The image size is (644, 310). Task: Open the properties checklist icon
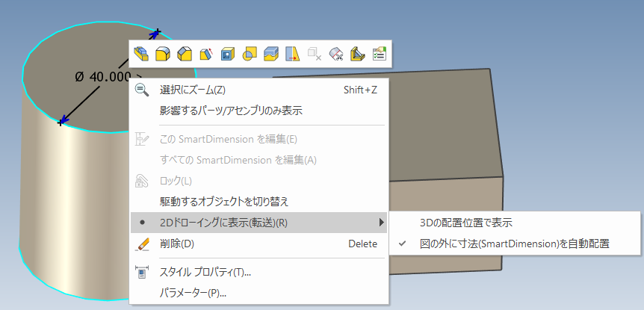click(x=379, y=54)
